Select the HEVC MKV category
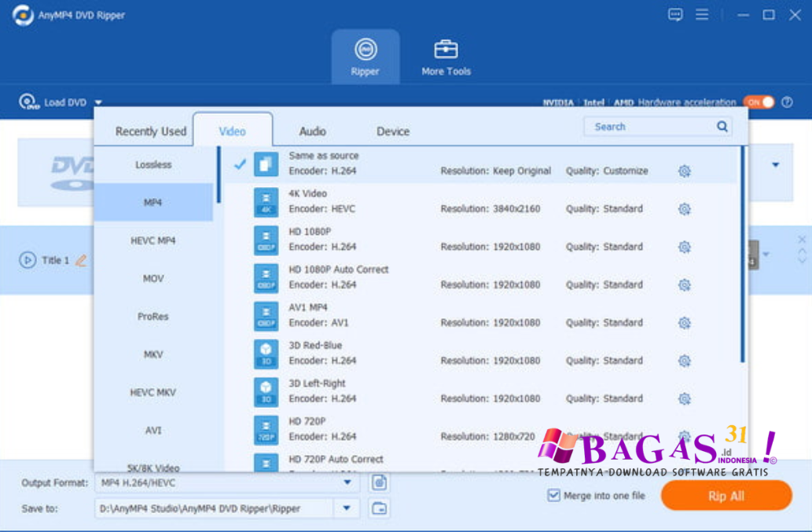The image size is (812, 532). [153, 392]
